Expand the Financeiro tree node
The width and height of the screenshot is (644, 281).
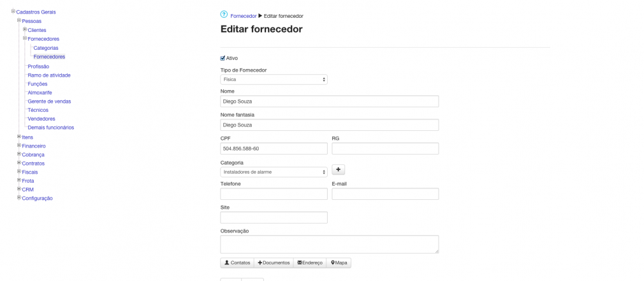pyautogui.click(x=19, y=145)
